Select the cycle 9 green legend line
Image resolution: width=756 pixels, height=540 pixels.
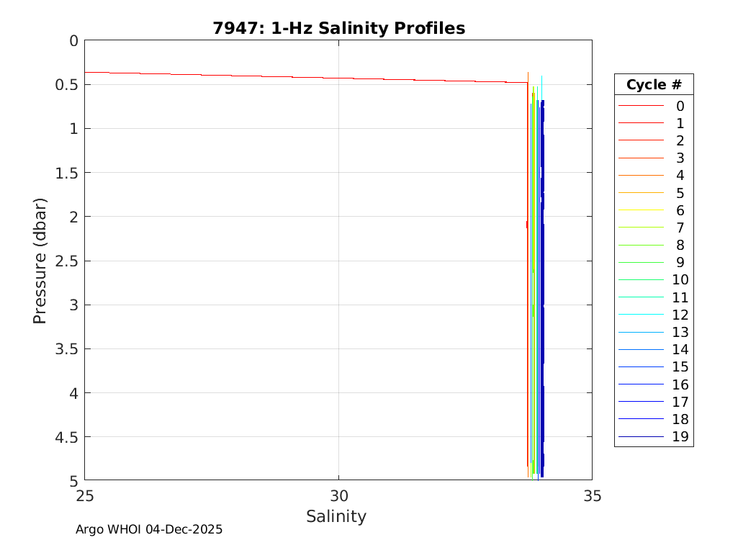640,263
